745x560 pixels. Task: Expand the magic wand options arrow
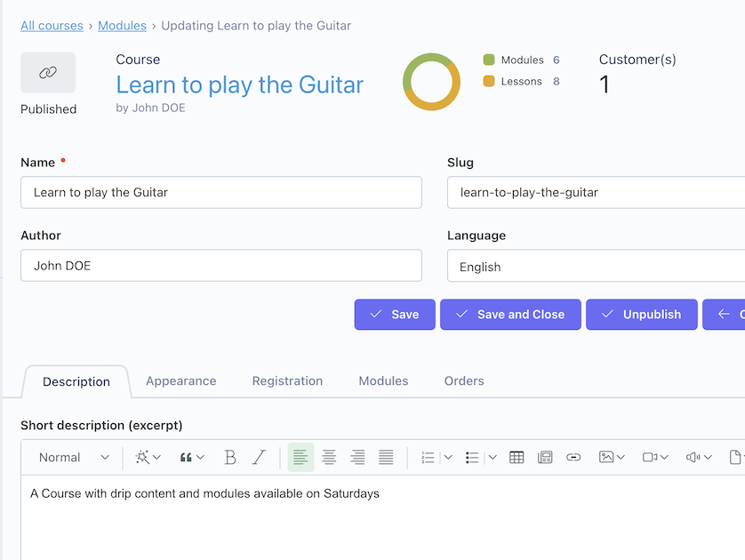[x=156, y=457]
